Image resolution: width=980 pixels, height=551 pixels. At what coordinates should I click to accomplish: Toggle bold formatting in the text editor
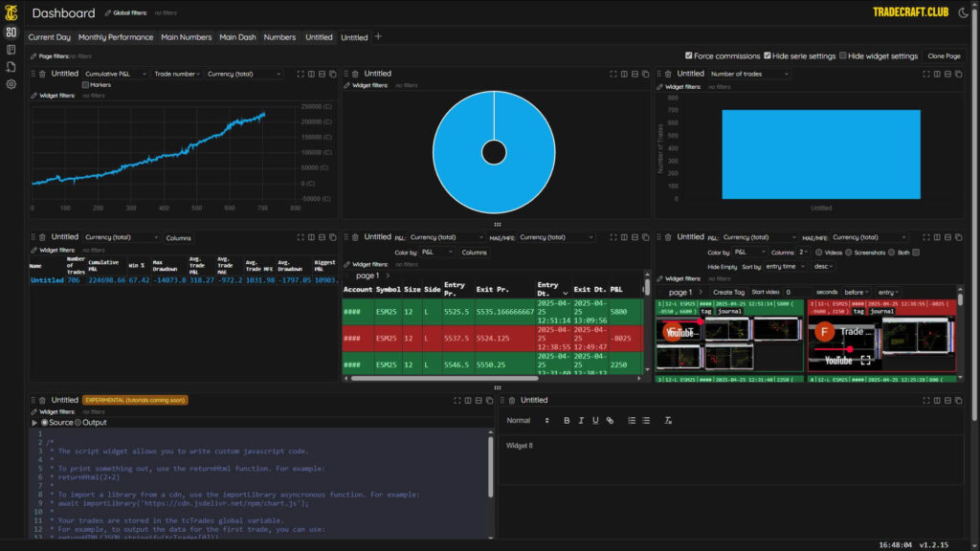click(x=567, y=421)
